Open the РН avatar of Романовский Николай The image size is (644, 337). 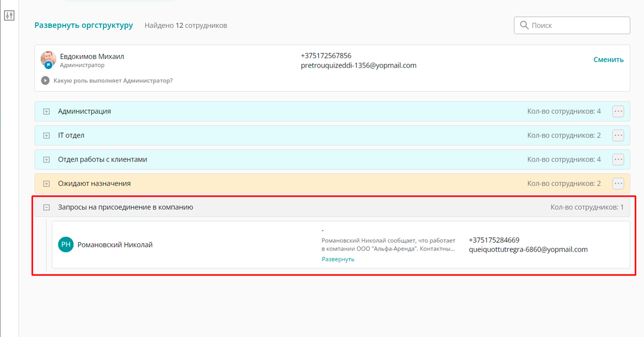pyautogui.click(x=66, y=244)
